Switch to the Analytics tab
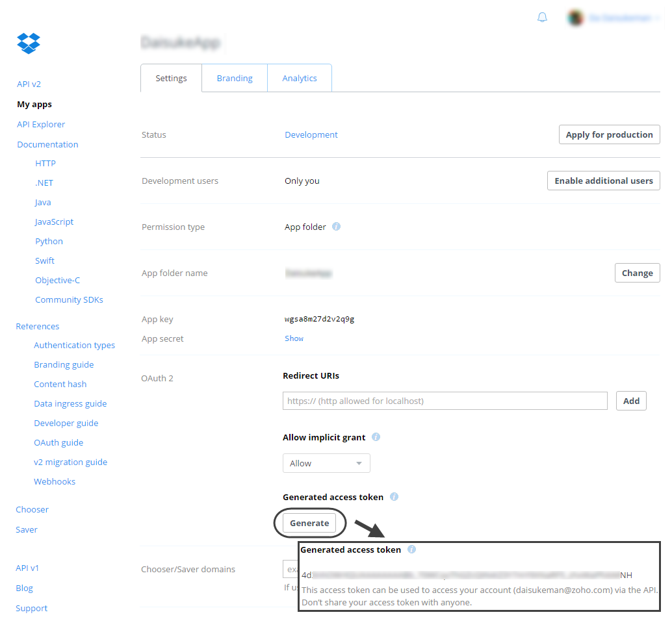 [x=300, y=78]
